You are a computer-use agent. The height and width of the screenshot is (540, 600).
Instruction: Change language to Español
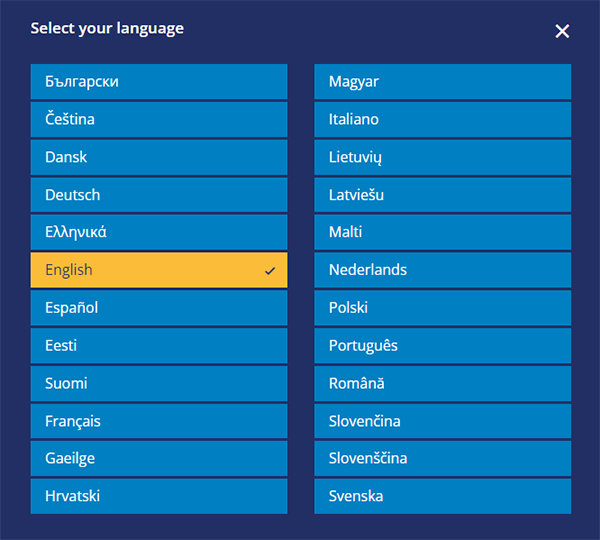158,308
